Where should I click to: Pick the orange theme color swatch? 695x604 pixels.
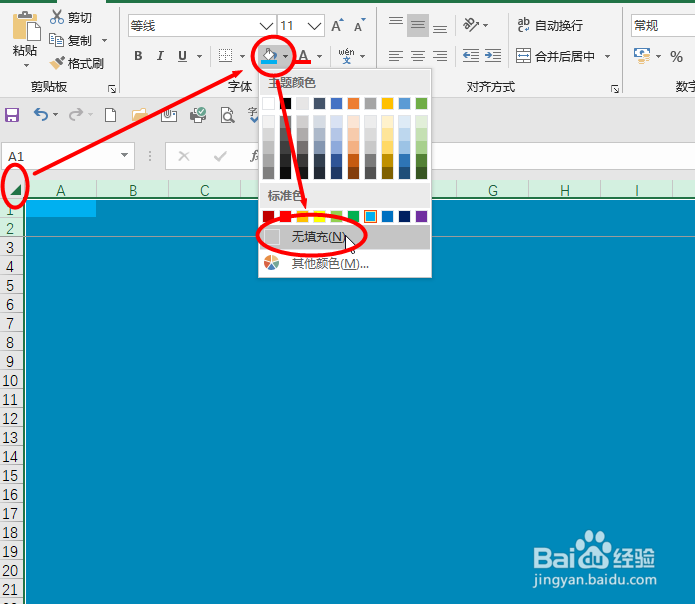[x=353, y=104]
